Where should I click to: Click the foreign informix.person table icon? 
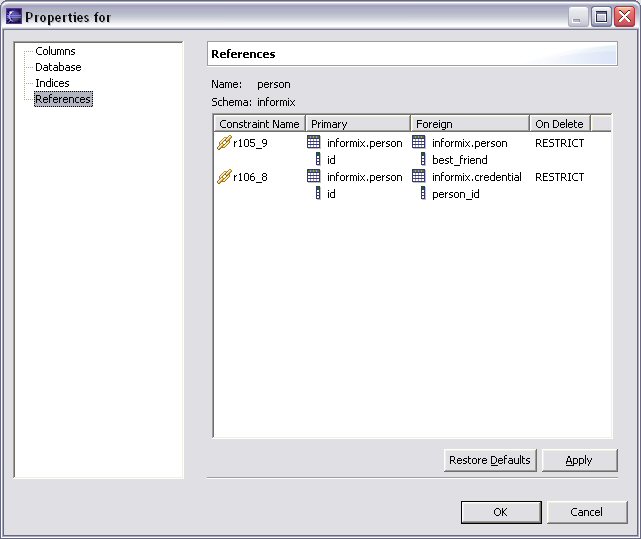(x=419, y=143)
